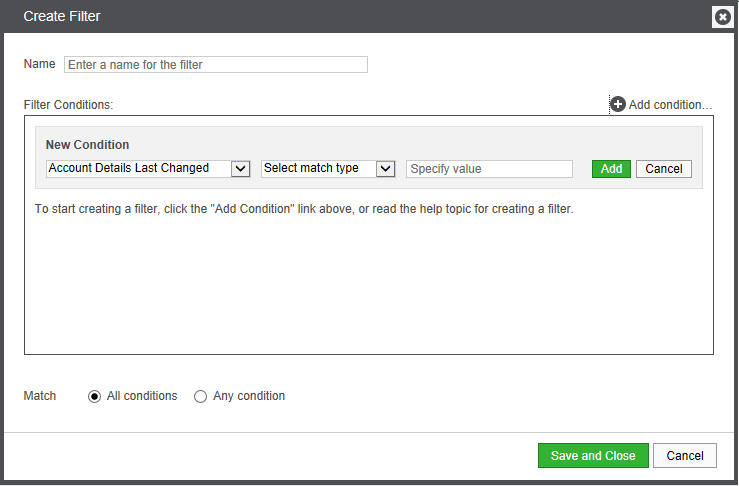Image resolution: width=739 pixels, height=486 pixels.
Task: Click the Create Filter title bar
Action: 300,16
